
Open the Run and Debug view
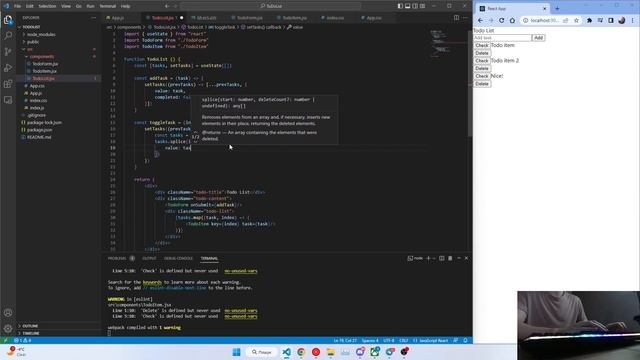tap(8, 68)
